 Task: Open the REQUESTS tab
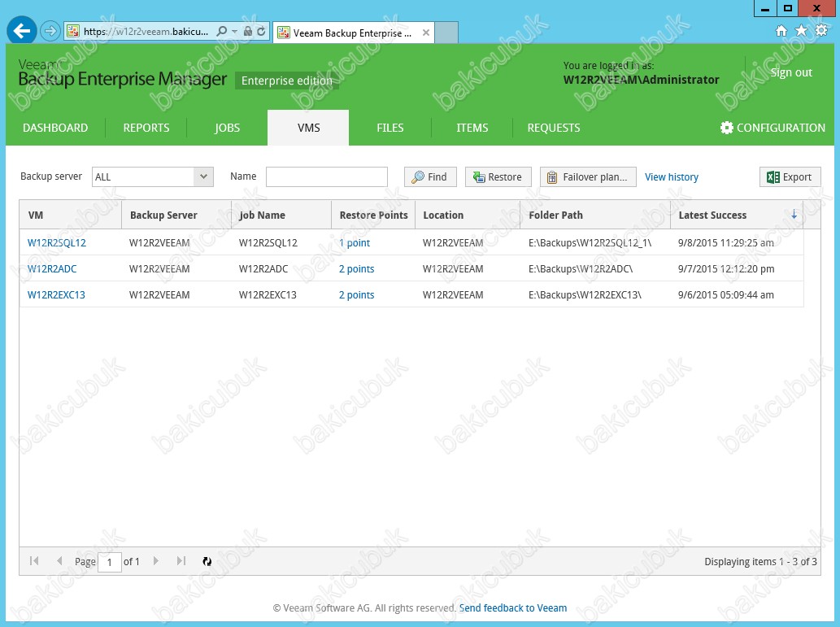tap(554, 128)
